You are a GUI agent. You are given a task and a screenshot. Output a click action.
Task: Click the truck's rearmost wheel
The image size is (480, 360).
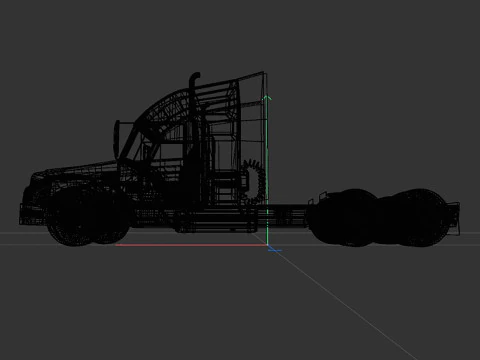421,217
